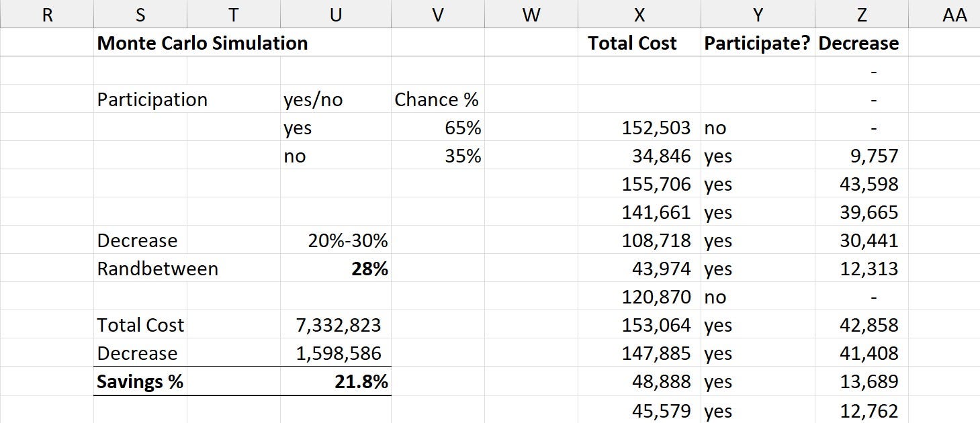Click the 35% chance cell
980x423 pixels.
click(438, 156)
